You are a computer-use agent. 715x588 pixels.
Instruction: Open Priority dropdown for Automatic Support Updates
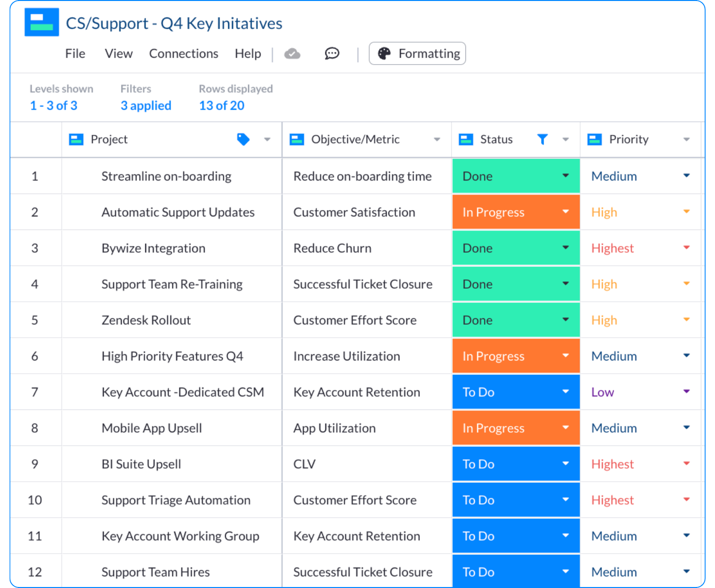[x=686, y=212]
